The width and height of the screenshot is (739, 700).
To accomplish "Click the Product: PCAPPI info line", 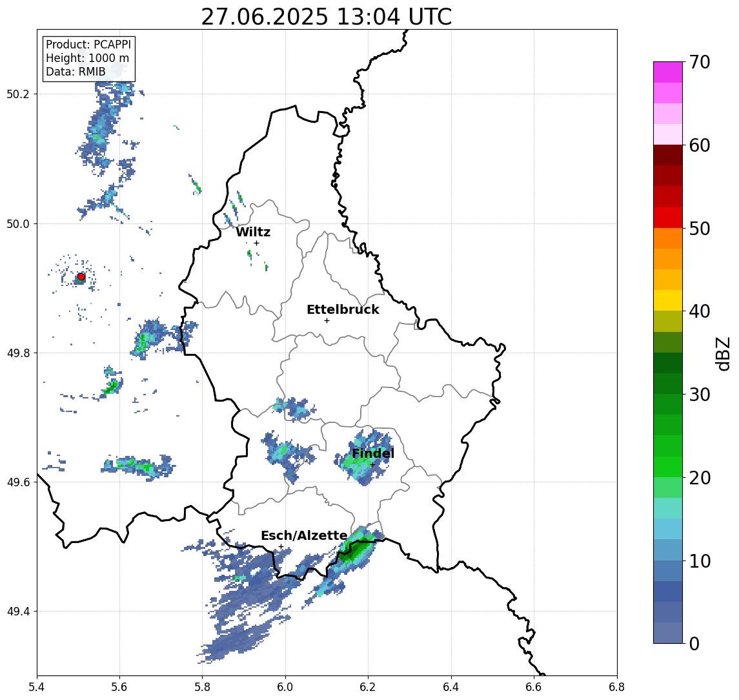I will pyautogui.click(x=88, y=45).
